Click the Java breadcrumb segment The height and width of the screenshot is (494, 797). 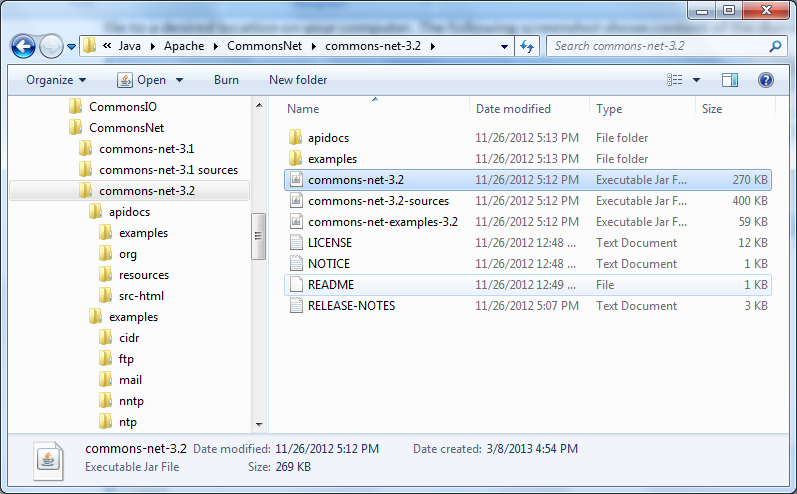coord(130,46)
